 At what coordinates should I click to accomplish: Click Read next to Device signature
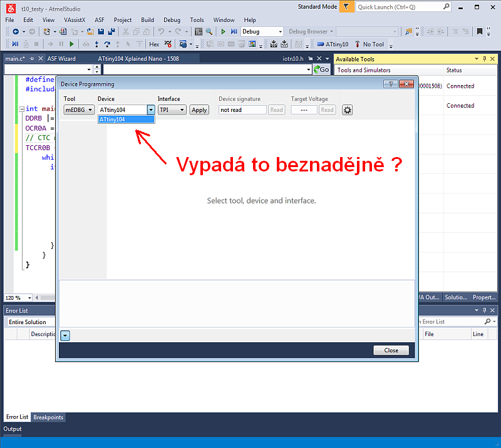click(276, 110)
